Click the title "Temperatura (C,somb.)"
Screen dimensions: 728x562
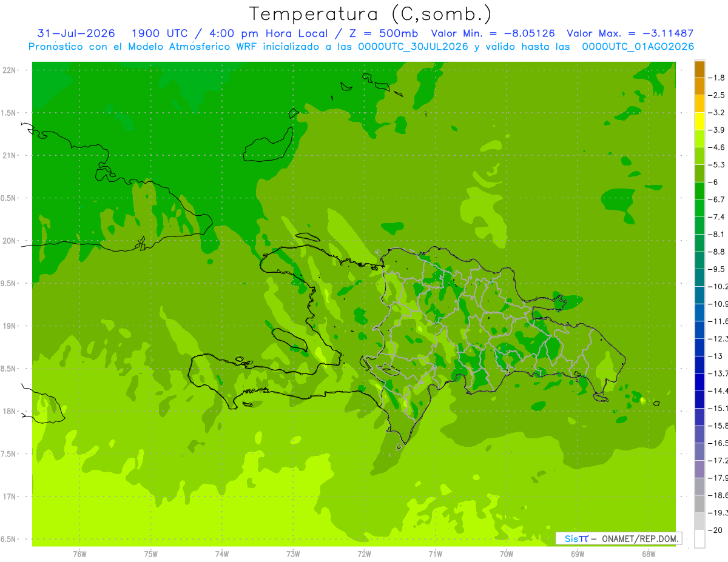coord(371,15)
